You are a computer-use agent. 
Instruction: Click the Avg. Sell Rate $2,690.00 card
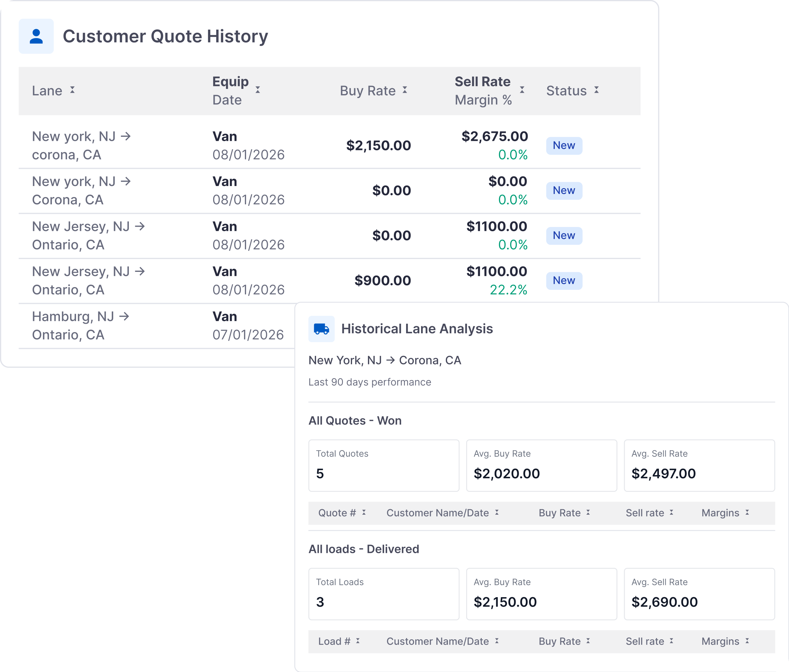[699, 594]
